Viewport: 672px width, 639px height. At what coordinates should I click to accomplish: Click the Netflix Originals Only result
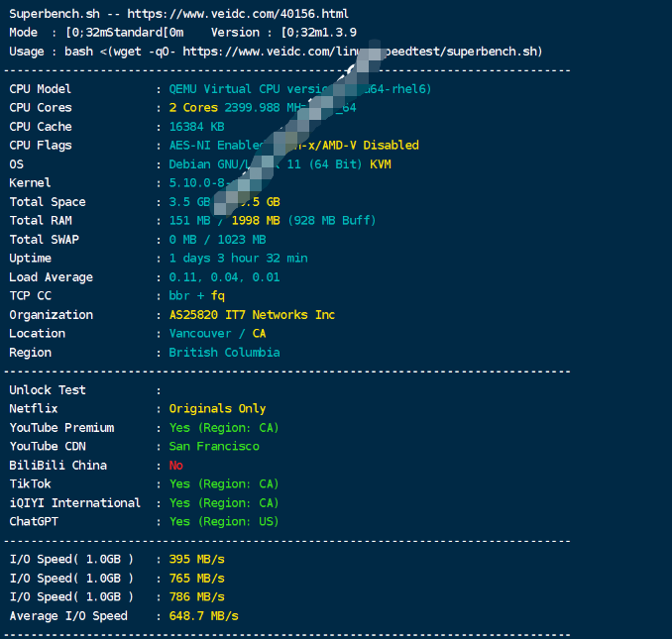[217, 409]
